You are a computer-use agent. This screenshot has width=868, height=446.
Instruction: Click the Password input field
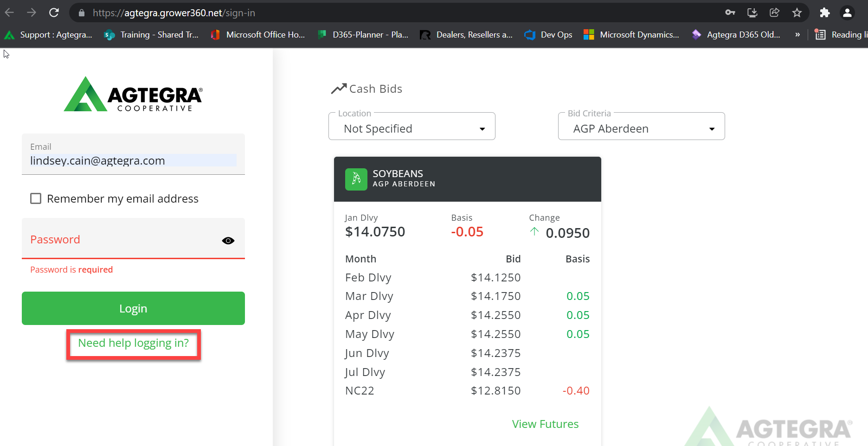tap(133, 238)
